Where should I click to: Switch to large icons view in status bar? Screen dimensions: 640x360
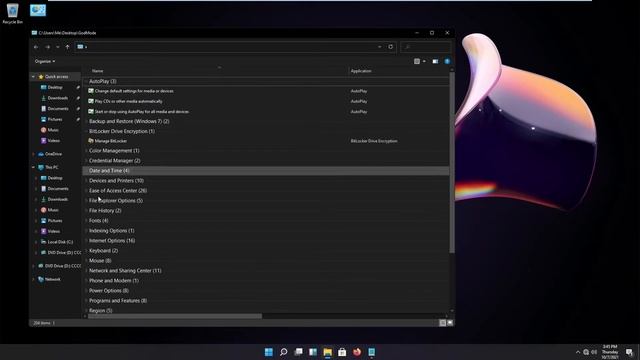click(x=450, y=323)
